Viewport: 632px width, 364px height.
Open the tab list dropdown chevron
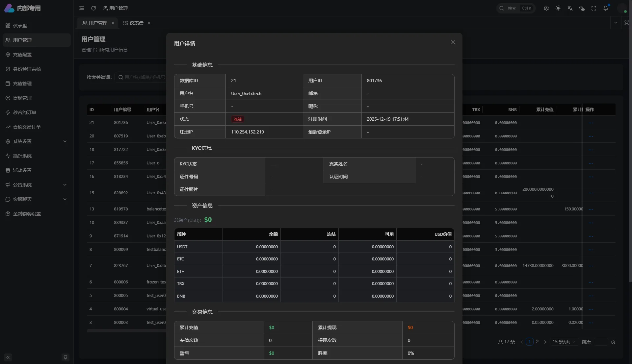point(616,23)
